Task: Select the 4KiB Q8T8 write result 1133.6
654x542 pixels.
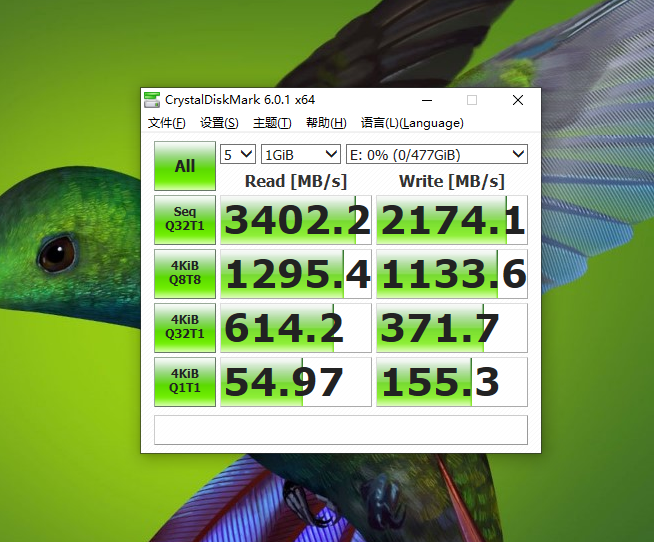Action: [x=452, y=274]
